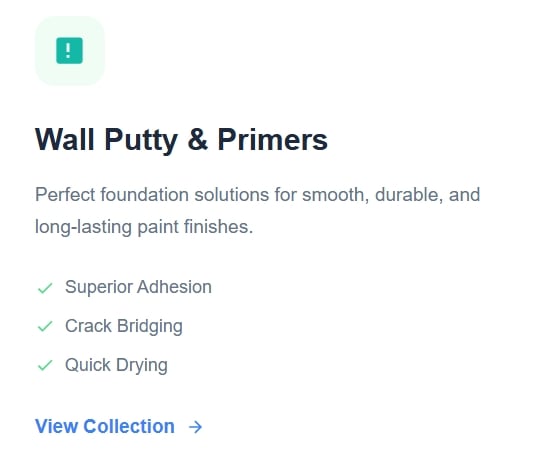Open the View Collection link
The width and height of the screenshot is (548, 463).
119,426
